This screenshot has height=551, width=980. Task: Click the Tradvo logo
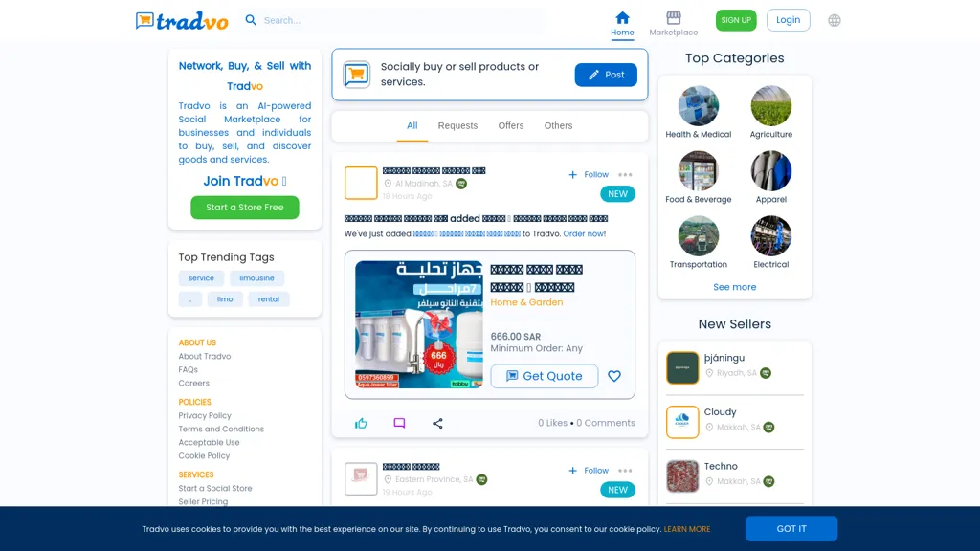pos(182,20)
